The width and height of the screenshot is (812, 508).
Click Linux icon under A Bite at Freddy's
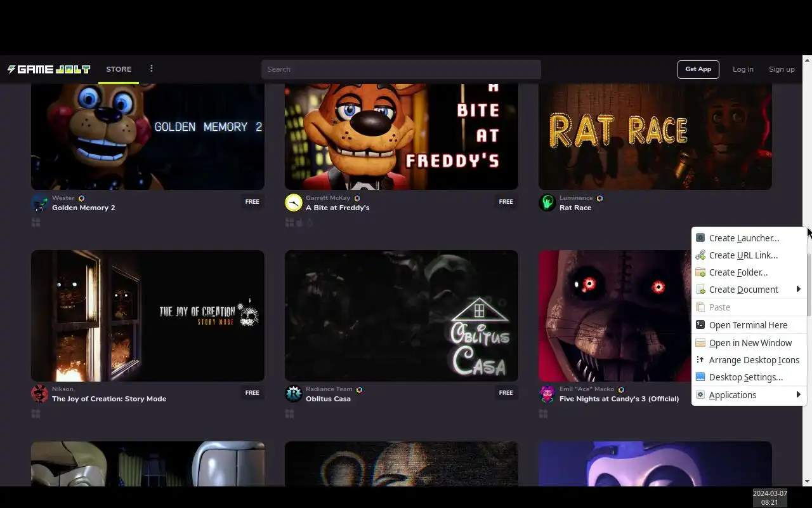click(310, 222)
